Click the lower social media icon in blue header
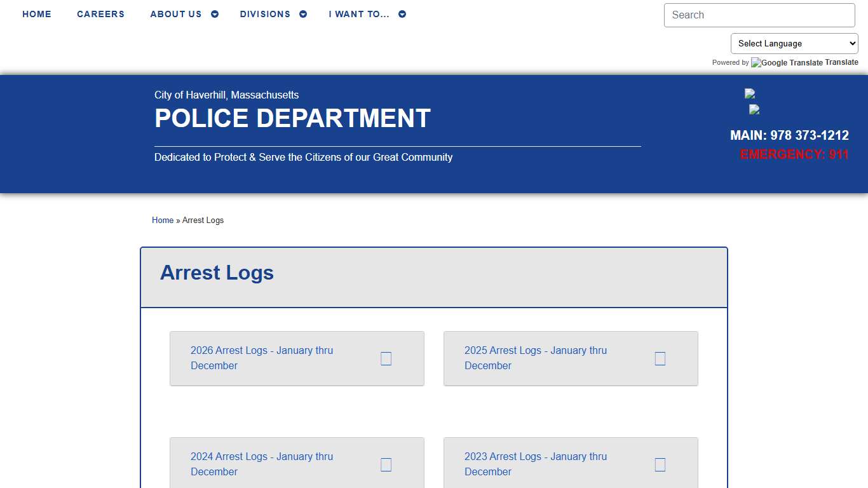 (754, 110)
